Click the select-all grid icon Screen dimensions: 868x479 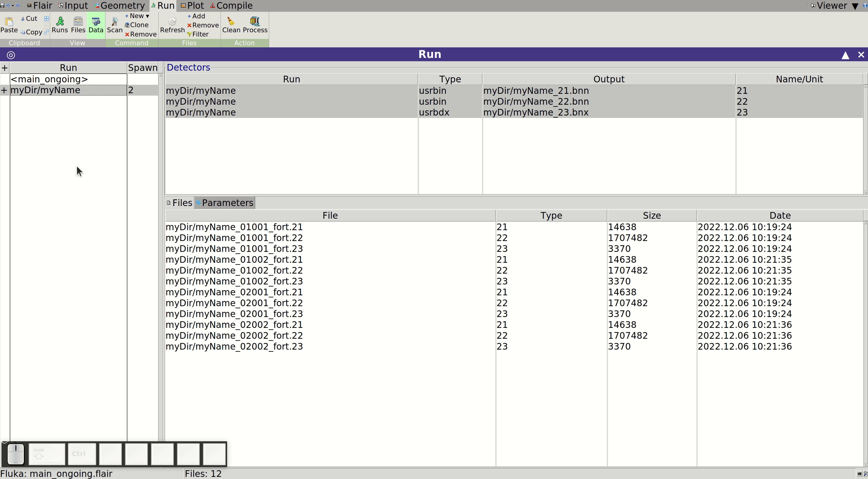coord(47,18)
